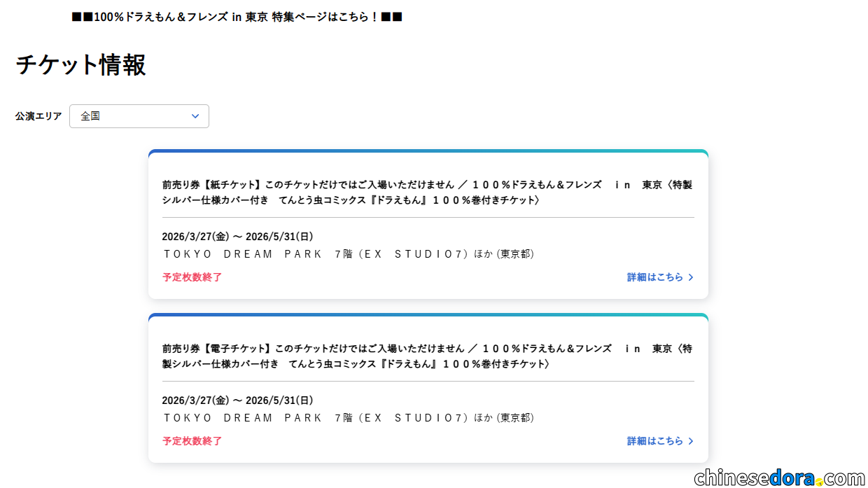The height and width of the screenshot is (488, 868).
Task: Click the chevron arrow in the 全国 selector
Action: pos(195,116)
